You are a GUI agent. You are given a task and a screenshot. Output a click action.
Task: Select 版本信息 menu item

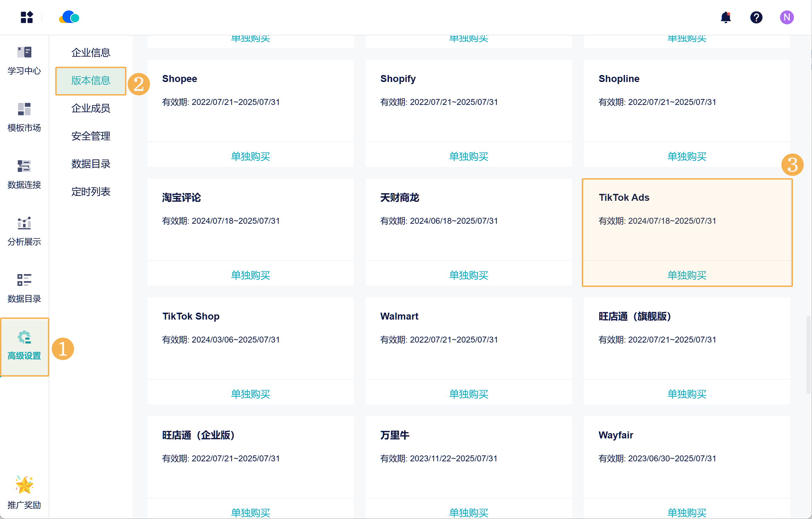tap(91, 81)
